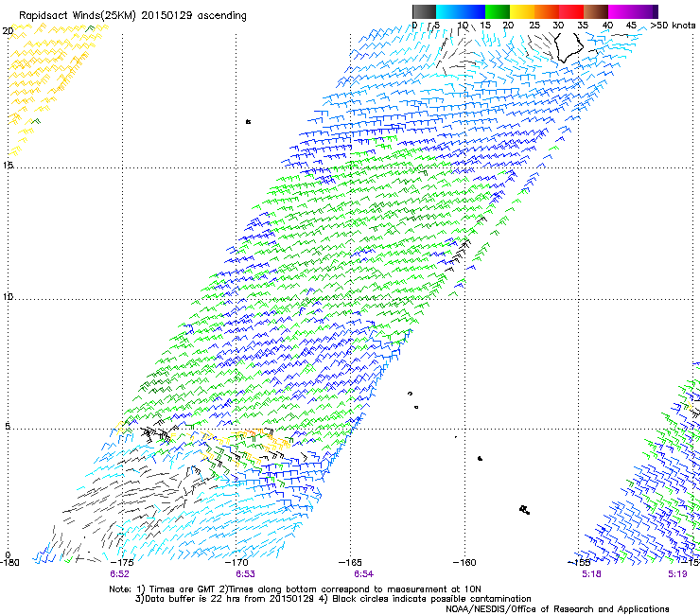The image size is (700, 615).
Task: Click the cyan-to-blue 5–15 knots legend swatch
Action: pyautogui.click(x=461, y=11)
